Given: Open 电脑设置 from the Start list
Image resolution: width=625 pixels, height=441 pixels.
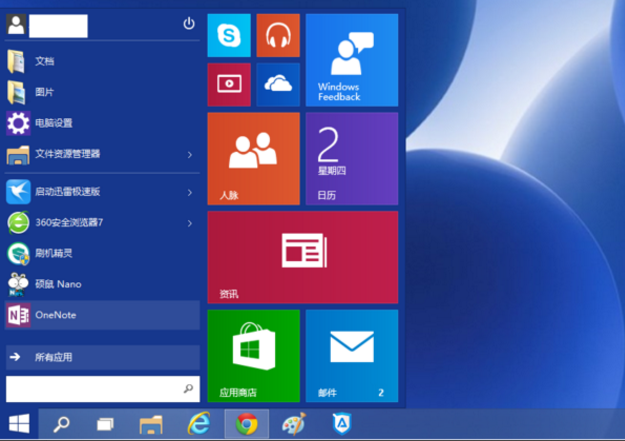Looking at the screenshot, I should pyautogui.click(x=100, y=123).
